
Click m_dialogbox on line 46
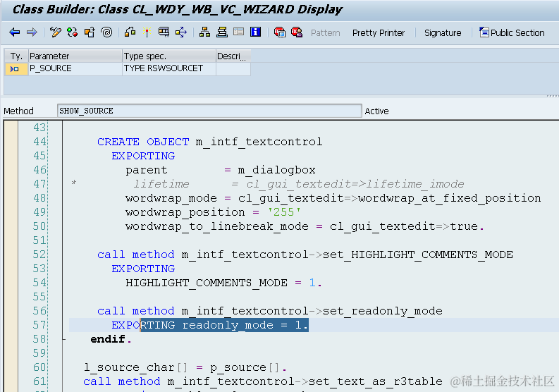point(276,170)
